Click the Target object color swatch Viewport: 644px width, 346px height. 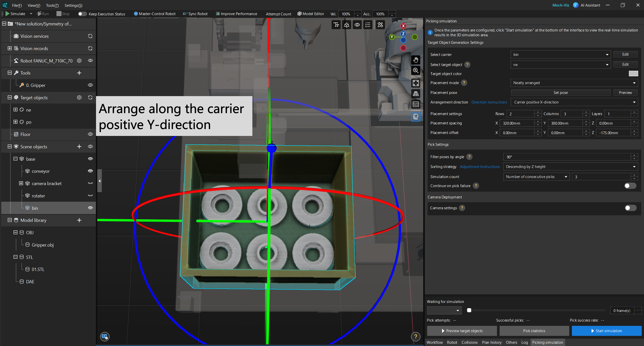click(633, 73)
